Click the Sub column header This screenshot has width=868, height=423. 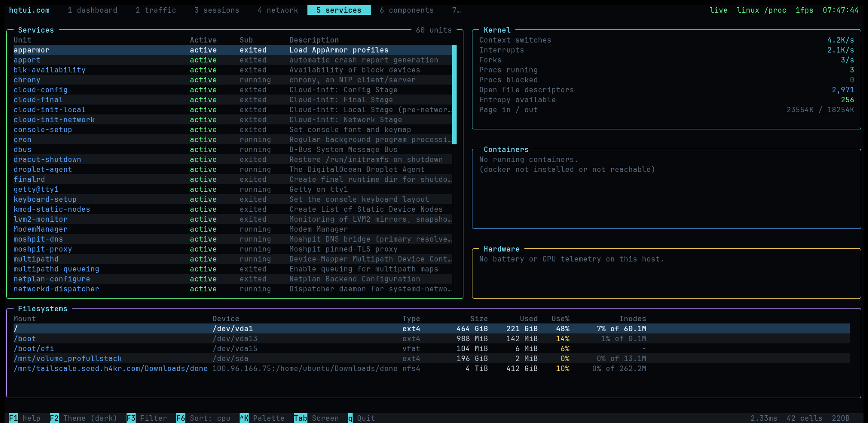click(x=246, y=40)
